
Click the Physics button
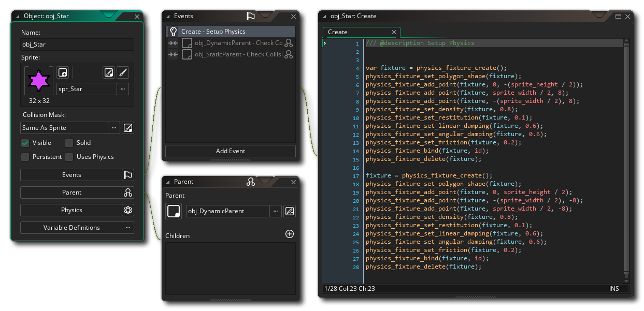(x=71, y=210)
